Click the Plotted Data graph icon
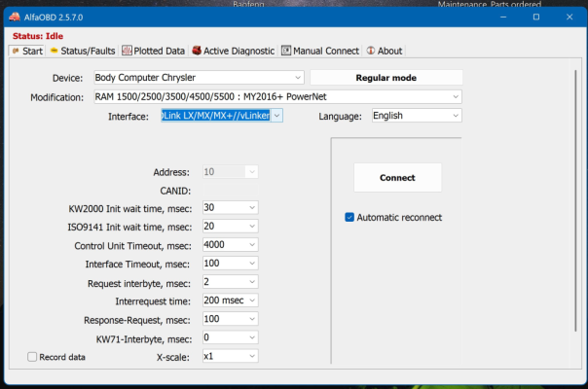This screenshot has height=389, width=588. tap(127, 51)
